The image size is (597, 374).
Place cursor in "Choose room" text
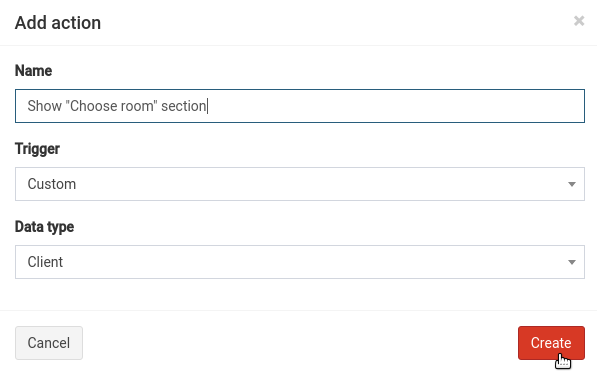(x=111, y=106)
